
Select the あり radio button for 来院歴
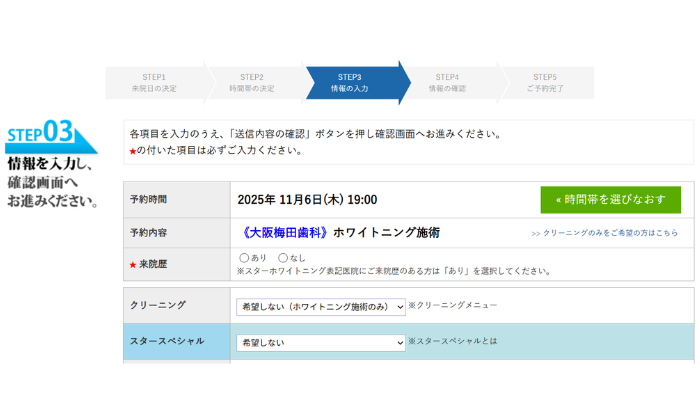244,258
